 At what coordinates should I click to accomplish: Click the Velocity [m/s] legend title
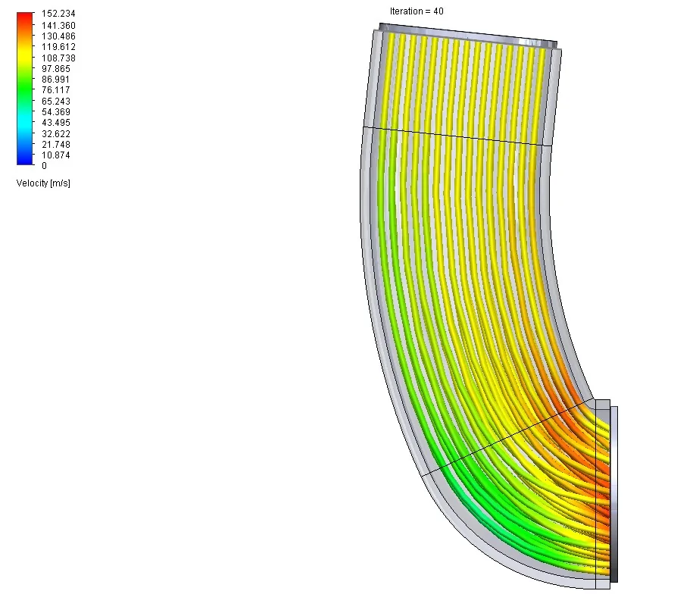coord(42,183)
